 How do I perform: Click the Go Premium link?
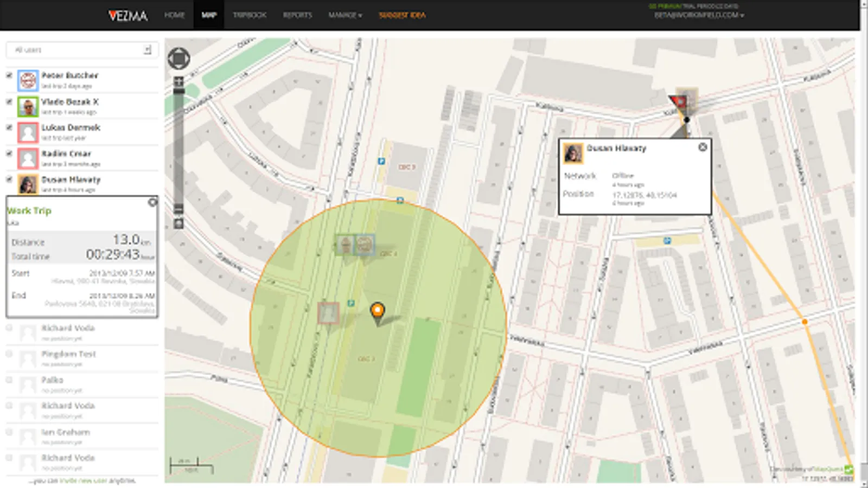tap(666, 6)
